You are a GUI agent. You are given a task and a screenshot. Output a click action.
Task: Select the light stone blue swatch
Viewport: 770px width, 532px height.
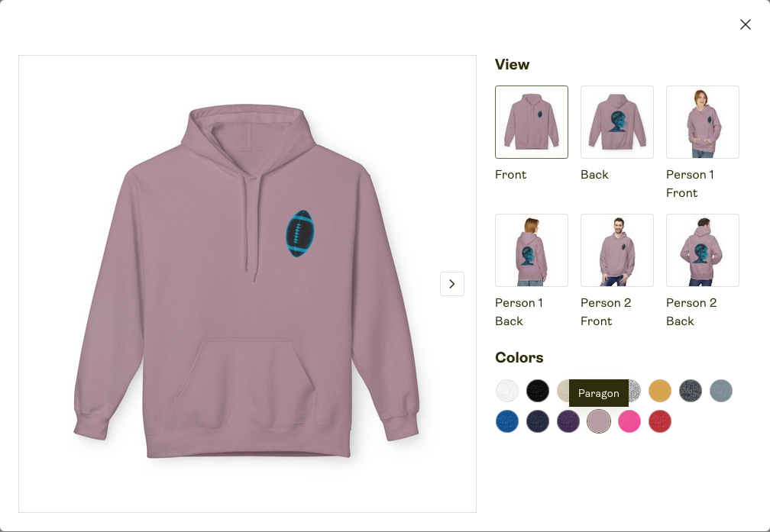click(720, 391)
